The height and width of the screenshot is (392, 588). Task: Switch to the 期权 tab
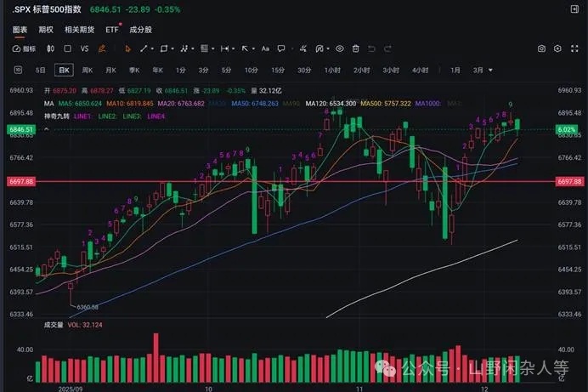point(46,29)
